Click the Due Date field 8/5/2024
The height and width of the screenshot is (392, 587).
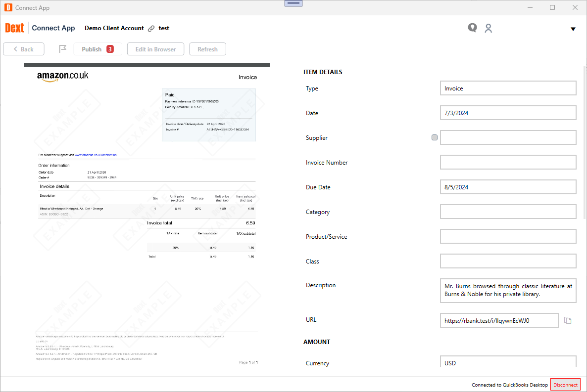point(508,187)
